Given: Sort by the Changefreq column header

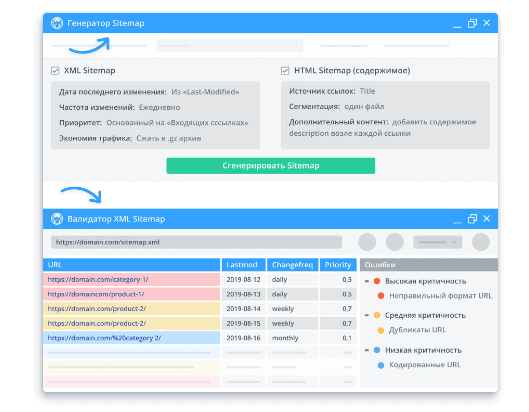Looking at the screenshot, I should 293,265.
